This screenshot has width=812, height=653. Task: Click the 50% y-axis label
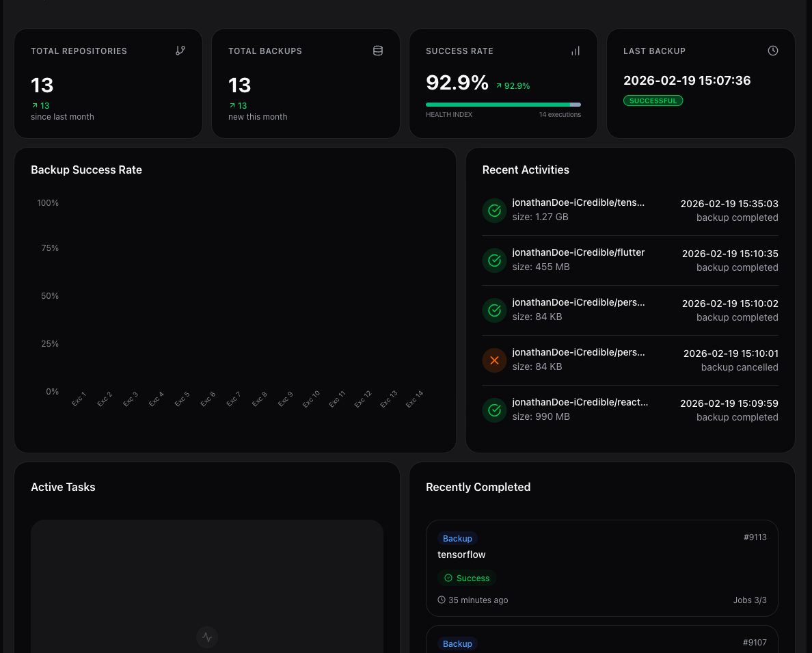[50, 296]
